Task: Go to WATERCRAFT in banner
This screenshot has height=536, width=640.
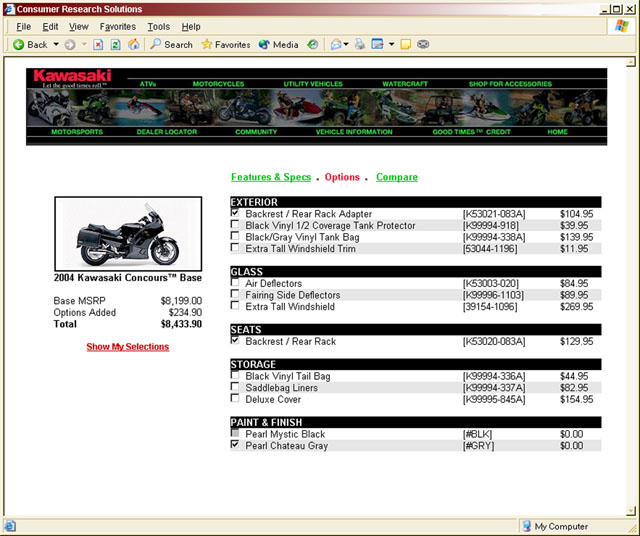Action: (x=405, y=84)
